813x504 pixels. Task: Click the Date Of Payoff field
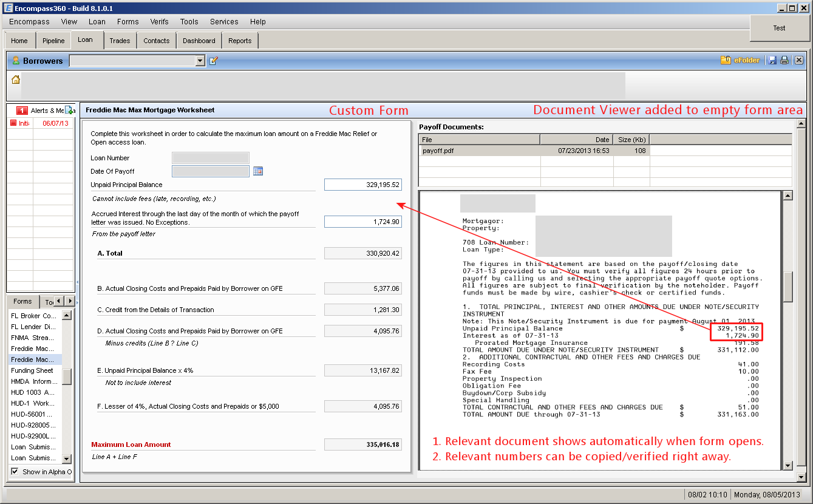tap(211, 171)
